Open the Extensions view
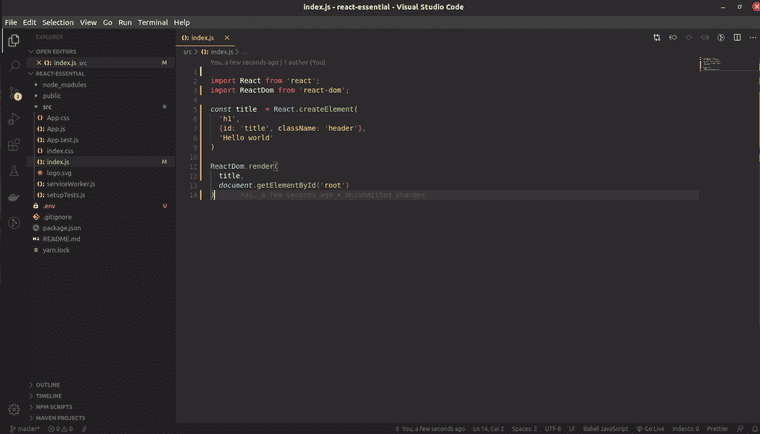 click(14, 145)
